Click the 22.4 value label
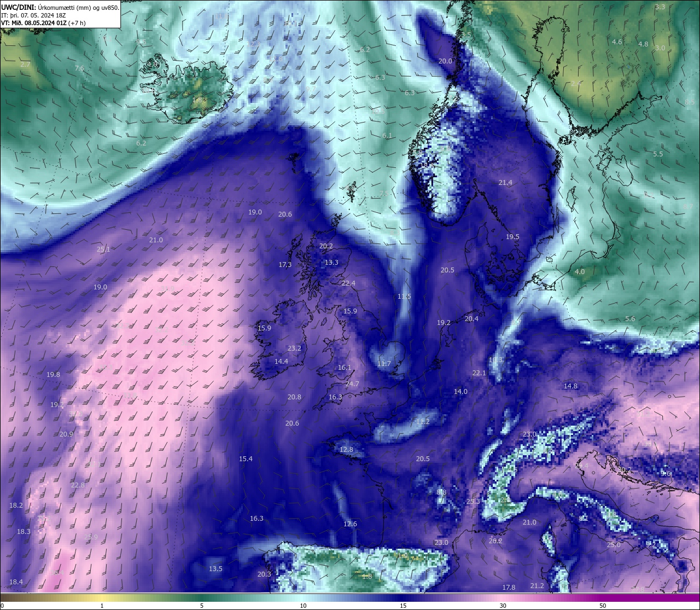 click(x=348, y=283)
